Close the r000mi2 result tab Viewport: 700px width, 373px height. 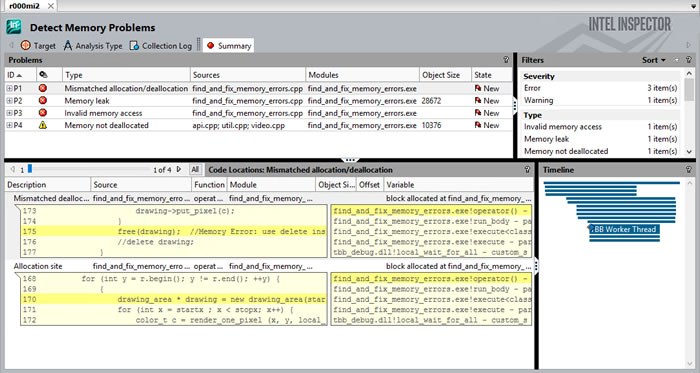pyautogui.click(x=51, y=6)
